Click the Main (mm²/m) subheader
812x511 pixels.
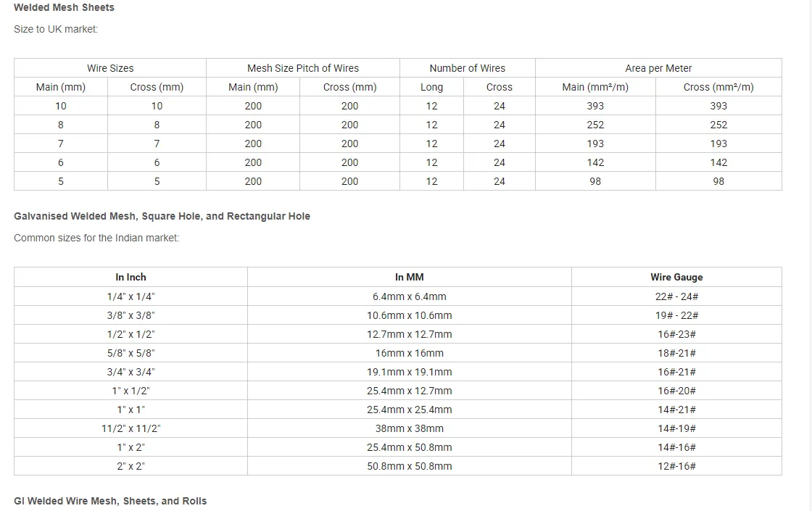click(595, 87)
